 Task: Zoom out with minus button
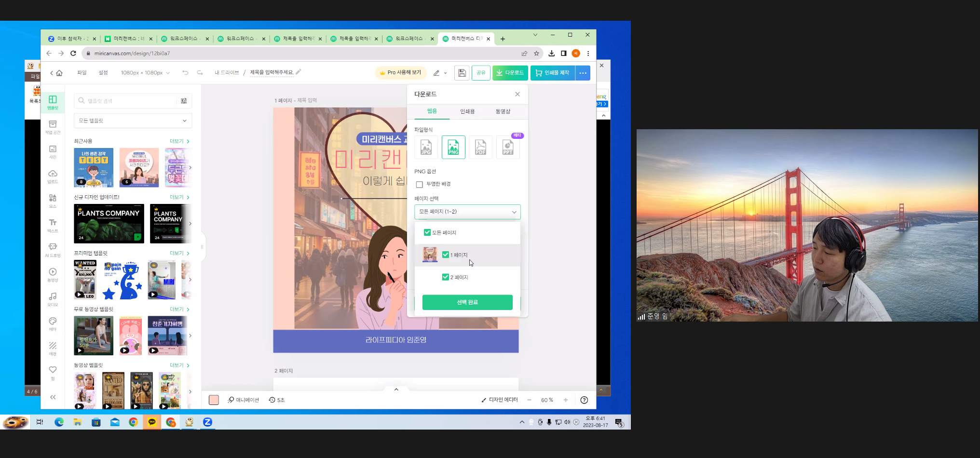coord(529,400)
